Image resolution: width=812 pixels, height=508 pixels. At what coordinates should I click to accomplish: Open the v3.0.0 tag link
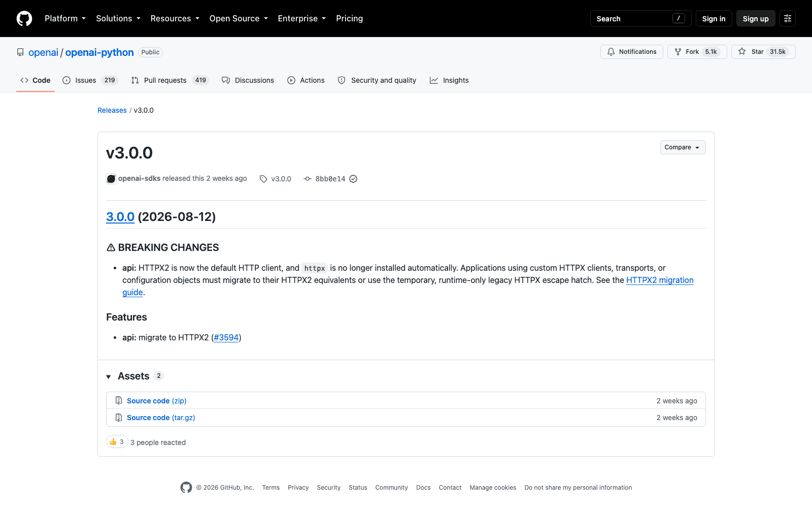tap(281, 179)
